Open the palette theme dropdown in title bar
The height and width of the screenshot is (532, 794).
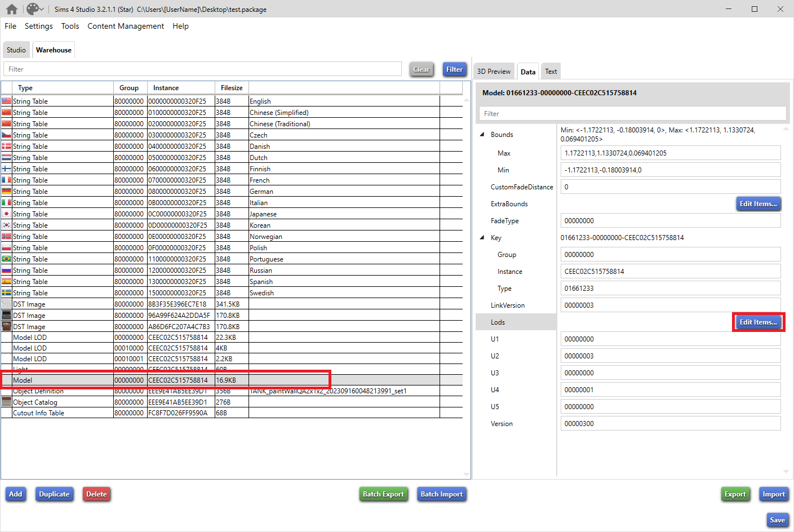[35, 9]
